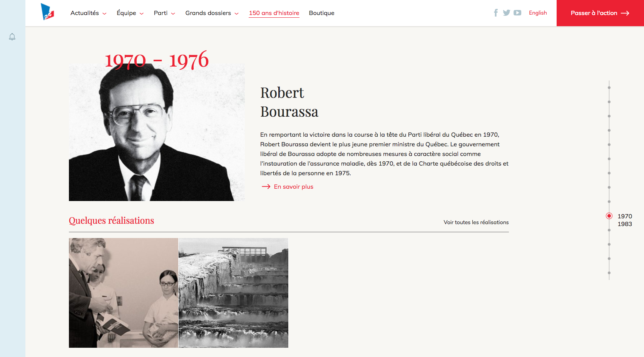Select the active 1970 timeline radio marker
The image size is (644, 357).
[x=609, y=216]
